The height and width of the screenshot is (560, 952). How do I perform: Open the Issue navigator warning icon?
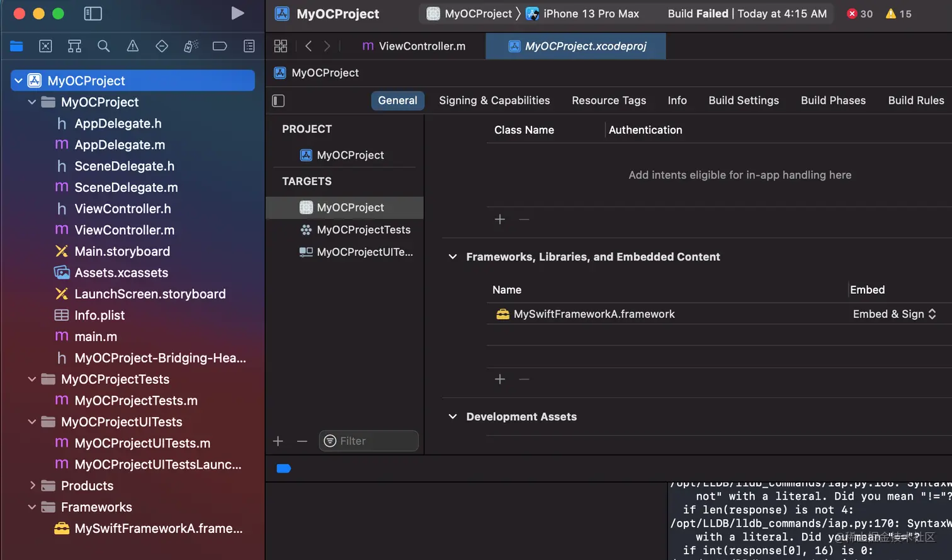133,46
